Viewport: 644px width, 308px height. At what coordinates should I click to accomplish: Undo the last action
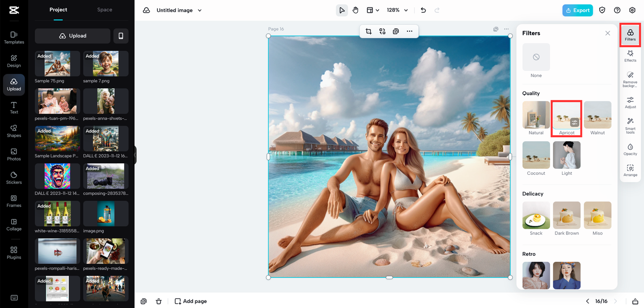[423, 10]
